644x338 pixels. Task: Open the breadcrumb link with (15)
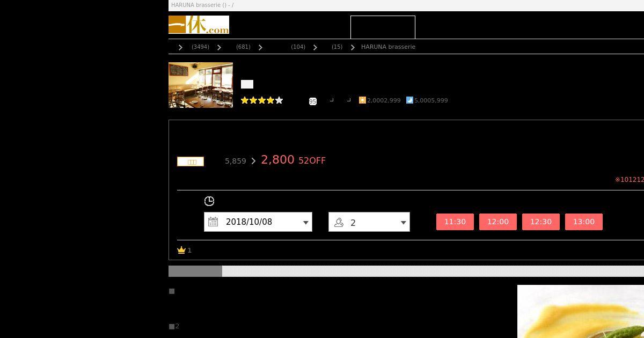click(337, 47)
